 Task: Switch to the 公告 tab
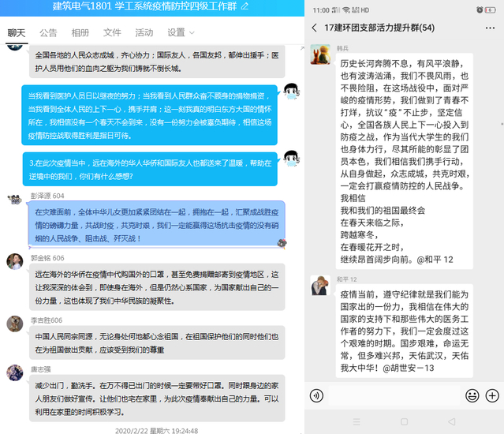pyautogui.click(x=48, y=32)
